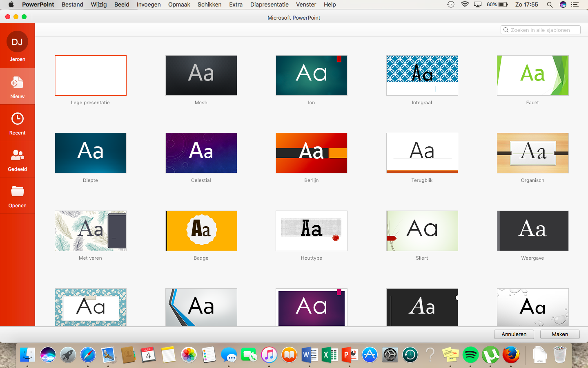Open System Preferences gear in Dock
The height and width of the screenshot is (368, 588).
[x=390, y=355]
